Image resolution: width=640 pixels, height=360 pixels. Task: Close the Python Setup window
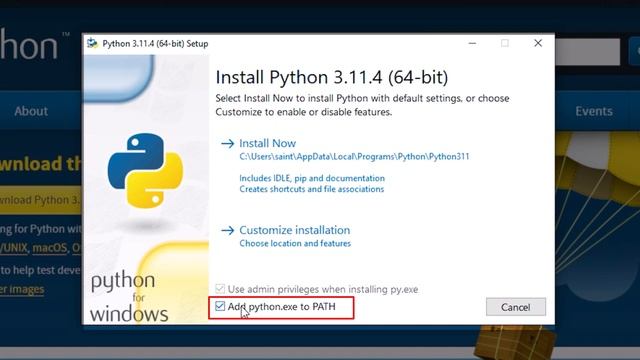pyautogui.click(x=538, y=43)
